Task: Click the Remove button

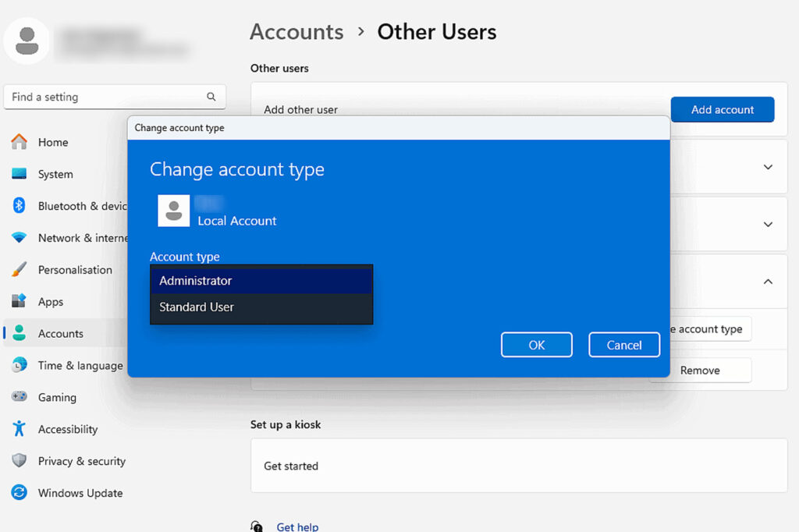Action: 710,371
